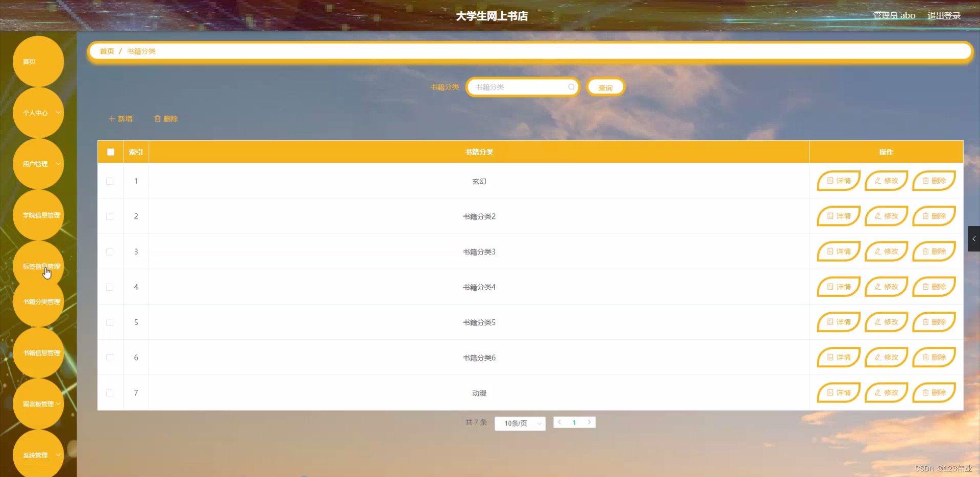Click 首页 in the breadcrumb
This screenshot has height=477, width=980.
click(x=107, y=51)
